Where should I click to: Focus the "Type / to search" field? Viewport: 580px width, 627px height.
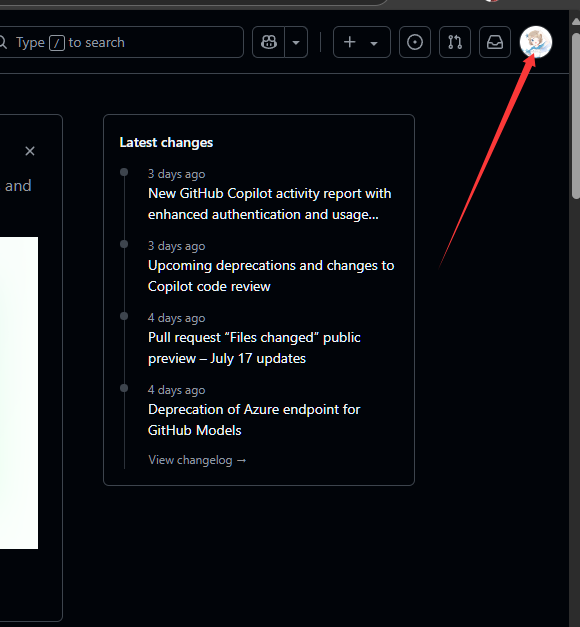pyautogui.click(x=120, y=42)
